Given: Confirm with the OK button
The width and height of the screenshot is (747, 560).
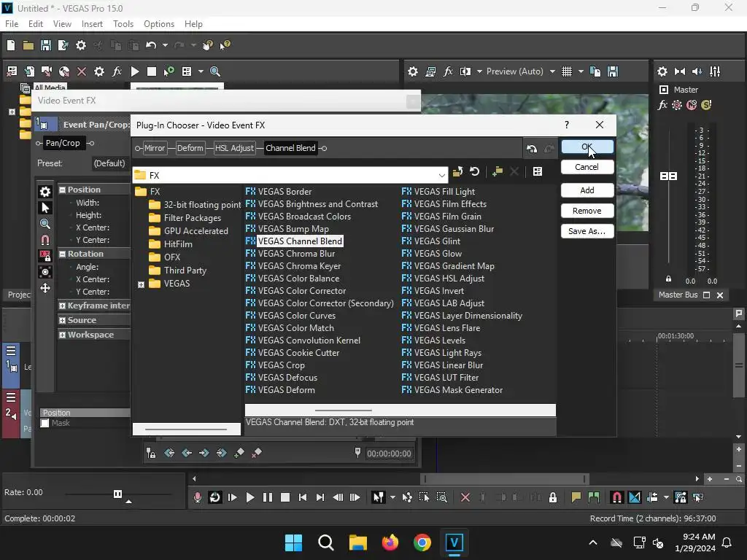Looking at the screenshot, I should pos(587,147).
